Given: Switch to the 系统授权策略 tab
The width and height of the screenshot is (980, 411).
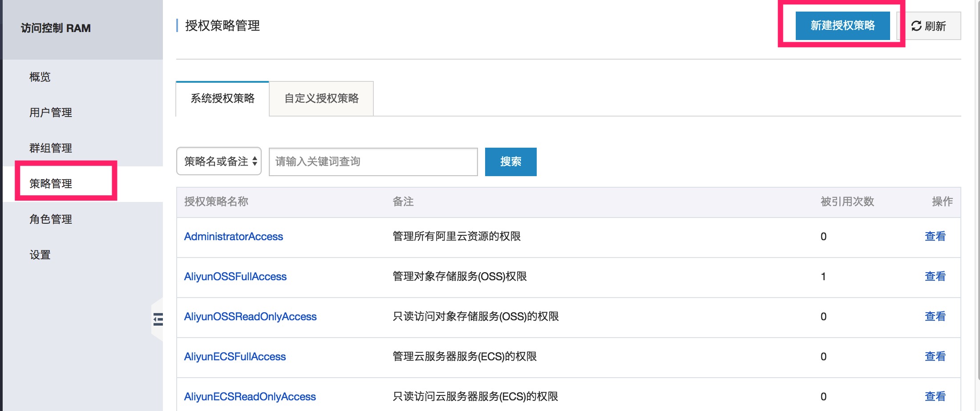Looking at the screenshot, I should tap(223, 98).
